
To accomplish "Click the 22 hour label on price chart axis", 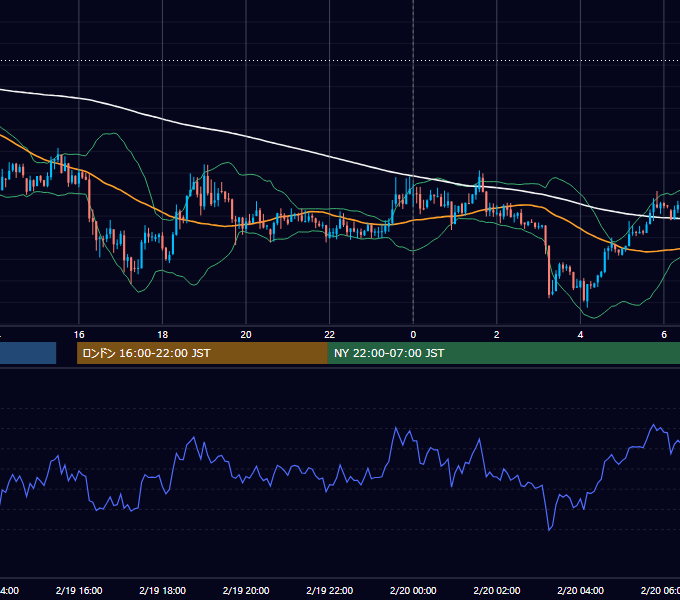I will pos(330,335).
